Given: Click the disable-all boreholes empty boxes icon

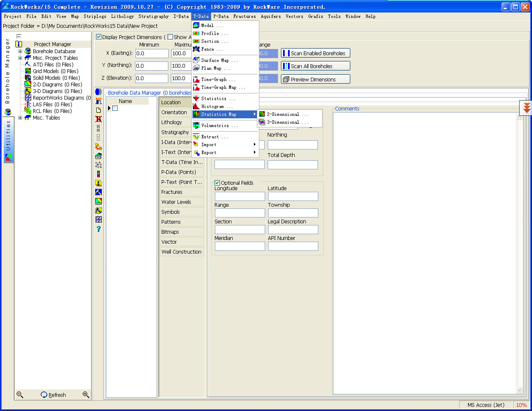Looking at the screenshot, I should pos(99,137).
